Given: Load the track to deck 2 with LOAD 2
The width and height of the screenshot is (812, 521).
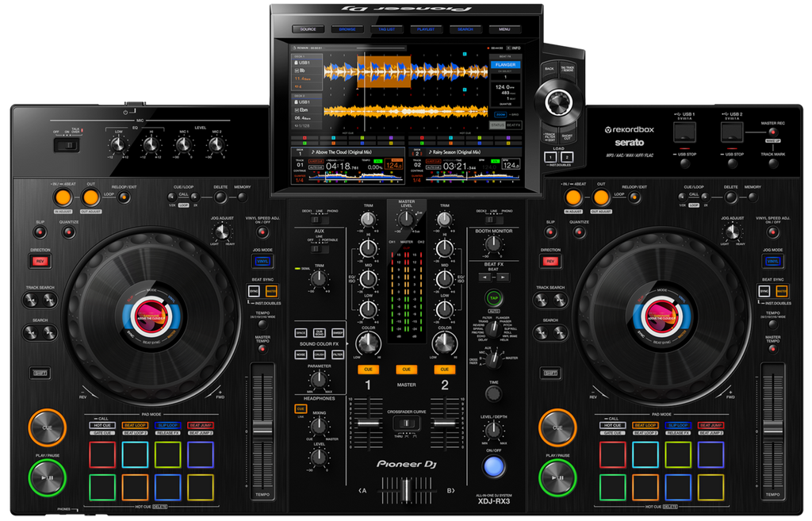Looking at the screenshot, I should pos(567,157).
